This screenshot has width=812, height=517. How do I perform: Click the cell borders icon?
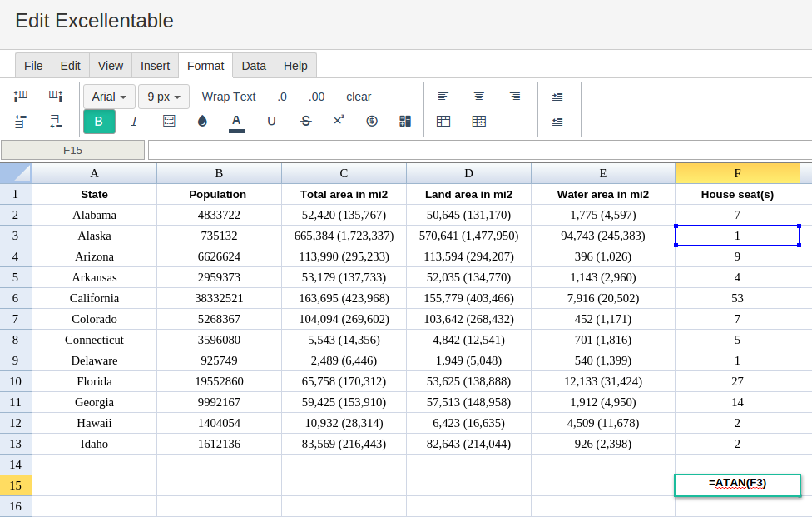(x=169, y=122)
